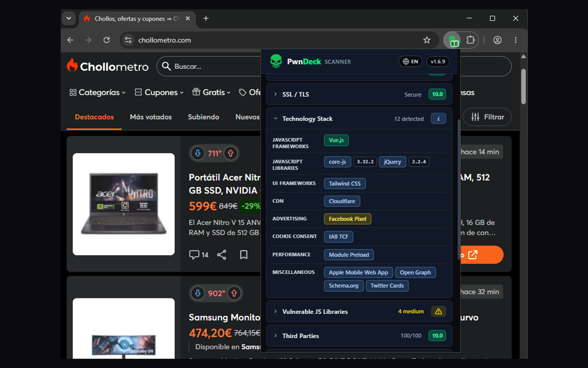Click the 4 medium vulnerabilities label
588x368 pixels.
pos(411,311)
